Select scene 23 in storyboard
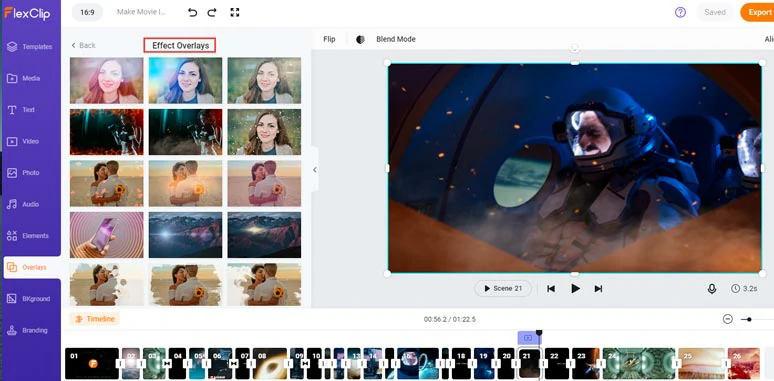 click(586, 364)
